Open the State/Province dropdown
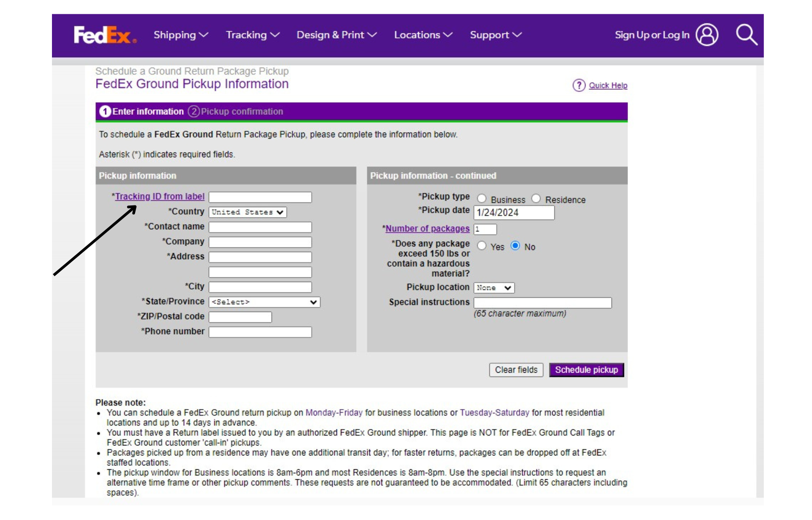Viewport: 812px width, 520px height. pyautogui.click(x=264, y=302)
